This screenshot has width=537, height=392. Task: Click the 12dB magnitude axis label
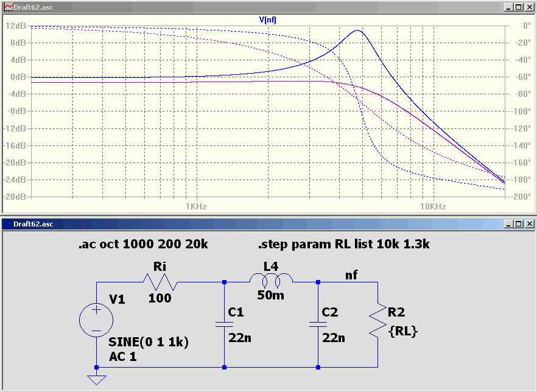point(15,26)
